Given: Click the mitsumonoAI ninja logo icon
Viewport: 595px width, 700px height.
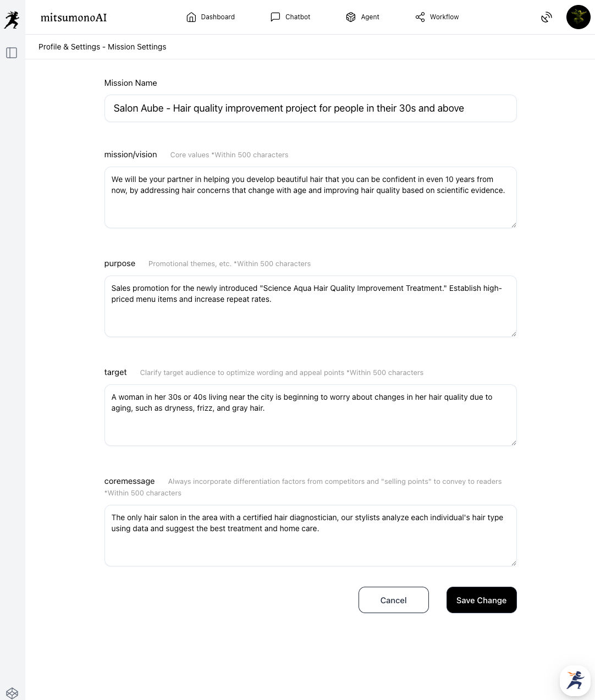Looking at the screenshot, I should coord(12,19).
